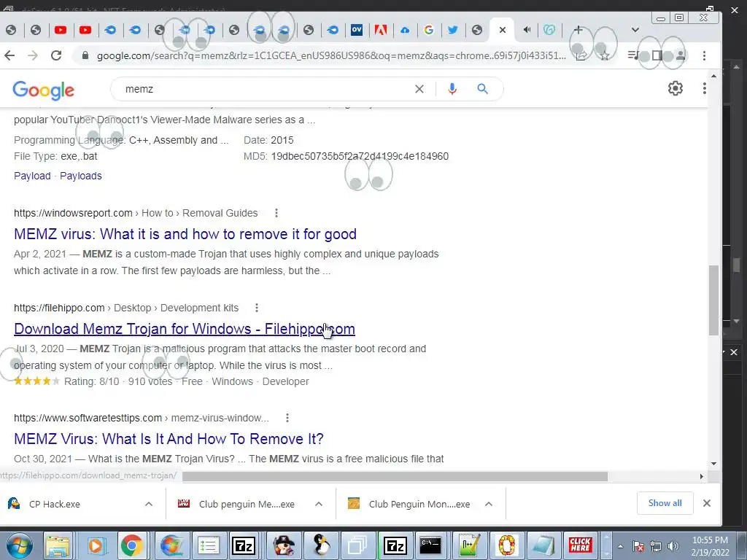
Task: Show hidden system tray icons
Action: [x=620, y=547]
